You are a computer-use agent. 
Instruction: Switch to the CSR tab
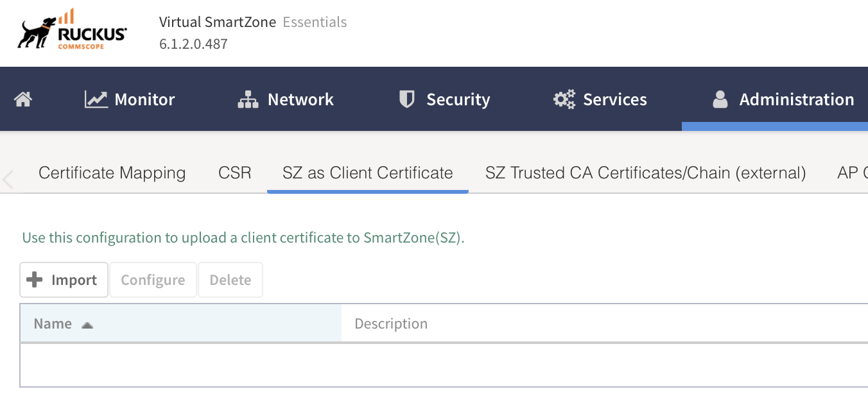234,173
